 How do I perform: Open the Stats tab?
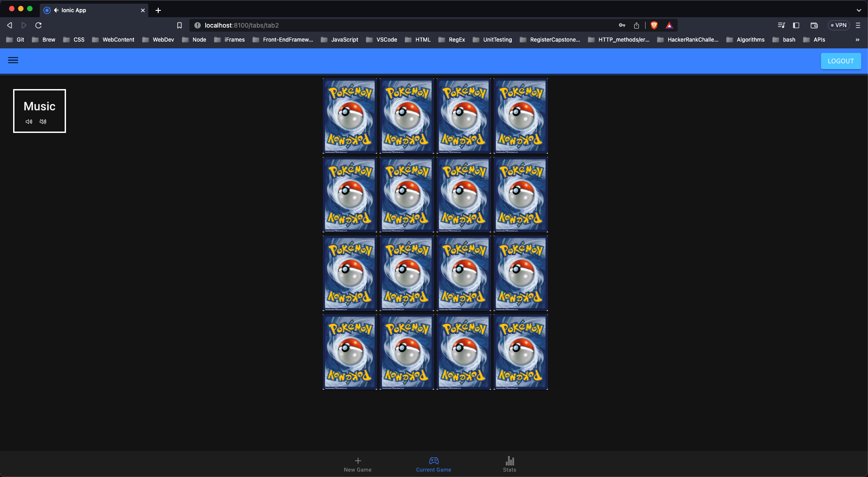coord(509,464)
